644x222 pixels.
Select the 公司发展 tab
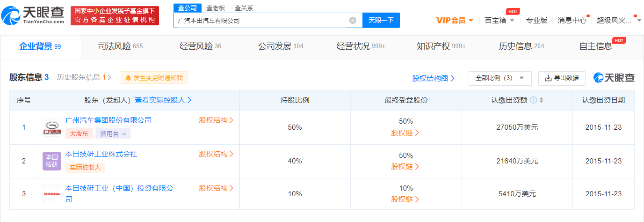click(281, 46)
